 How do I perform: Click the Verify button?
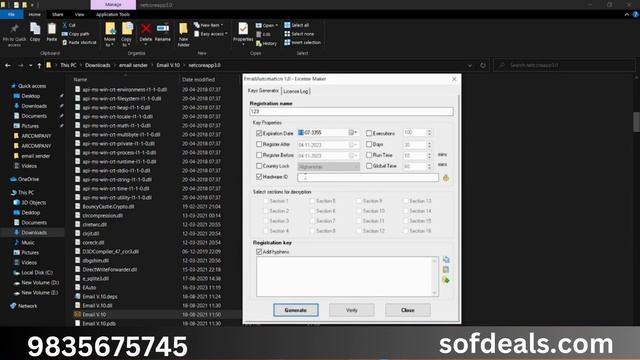(351, 310)
